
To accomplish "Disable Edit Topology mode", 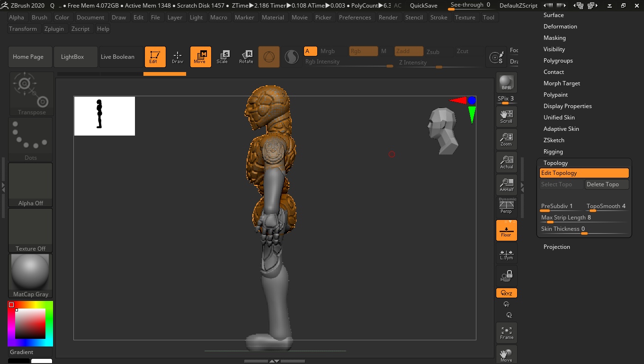I will (584, 173).
